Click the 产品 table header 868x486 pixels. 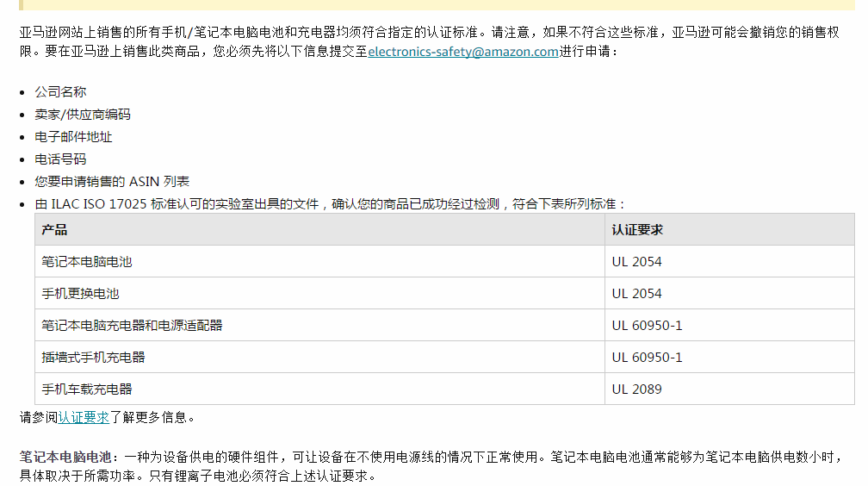(x=320, y=229)
